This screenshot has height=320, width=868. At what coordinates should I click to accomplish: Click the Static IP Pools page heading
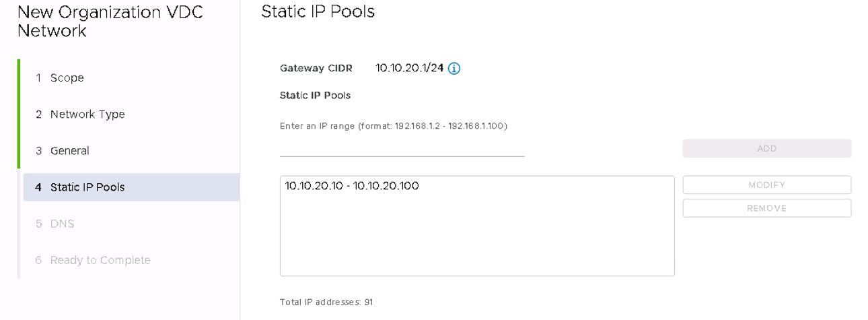pyautogui.click(x=318, y=12)
